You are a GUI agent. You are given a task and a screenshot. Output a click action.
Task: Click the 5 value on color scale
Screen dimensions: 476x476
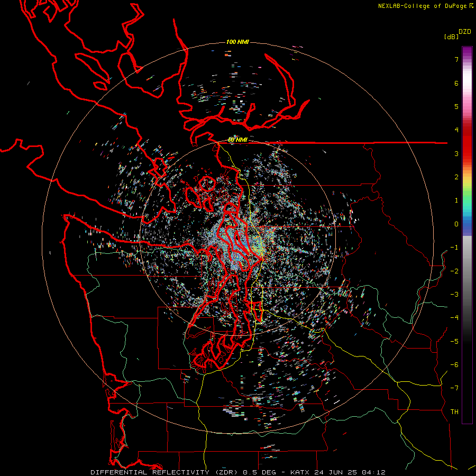(456, 106)
